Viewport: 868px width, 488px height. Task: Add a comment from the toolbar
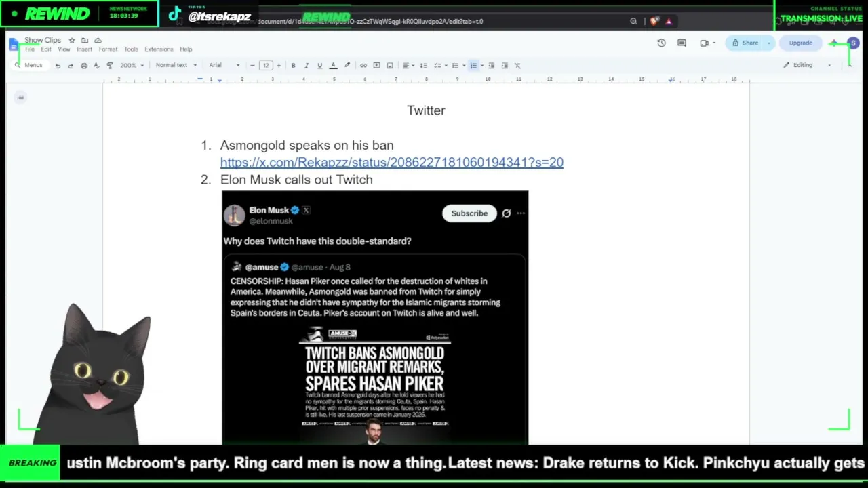click(x=376, y=66)
